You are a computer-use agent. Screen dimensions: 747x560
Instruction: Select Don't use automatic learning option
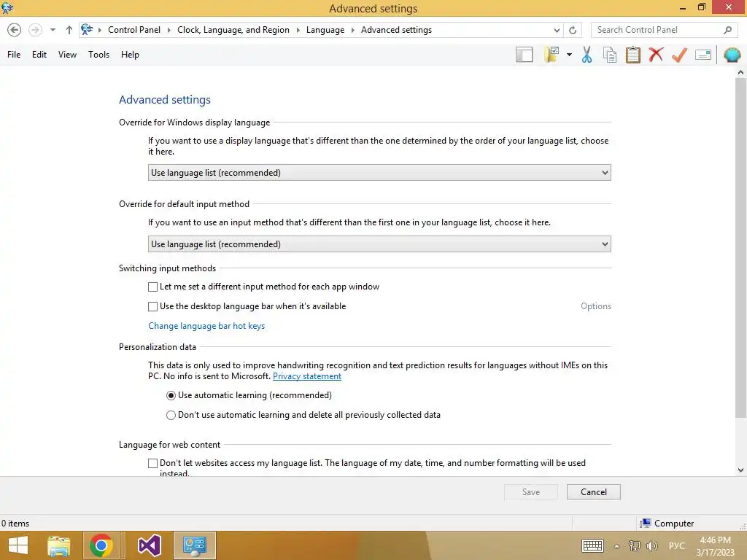171,415
